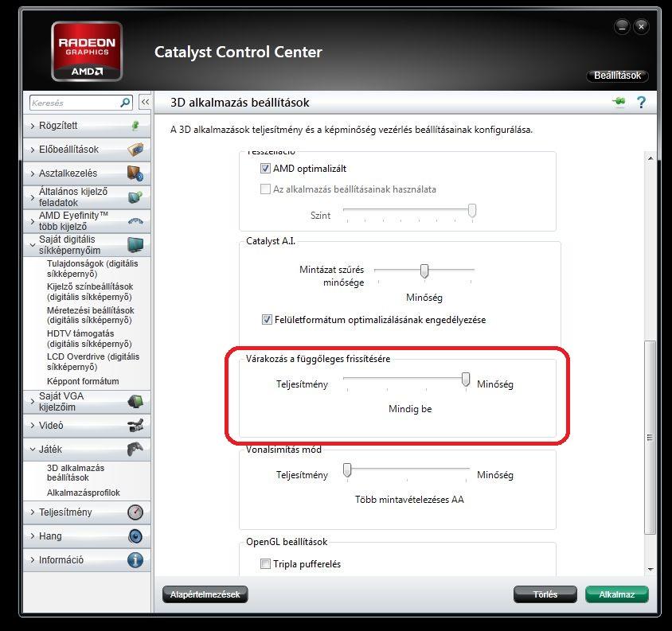The width and height of the screenshot is (672, 631).
Task: Check Az alkalmazás beállításainak használata checkbox
Action: pos(265,189)
